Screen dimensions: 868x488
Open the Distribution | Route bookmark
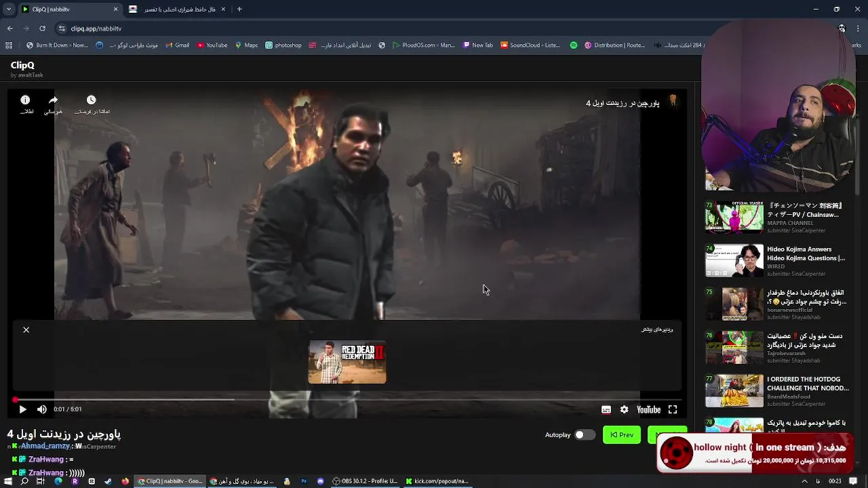614,45
